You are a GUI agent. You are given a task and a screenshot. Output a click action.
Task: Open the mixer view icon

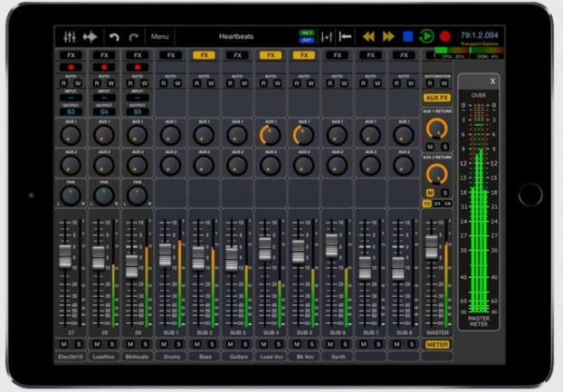tap(71, 36)
